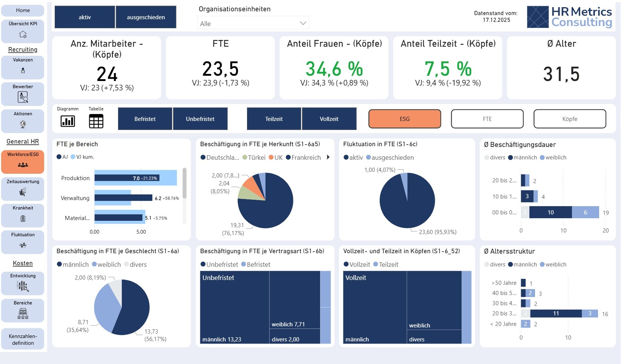
Task: Click the Krankheit clipboard icon
Action: click(23, 219)
